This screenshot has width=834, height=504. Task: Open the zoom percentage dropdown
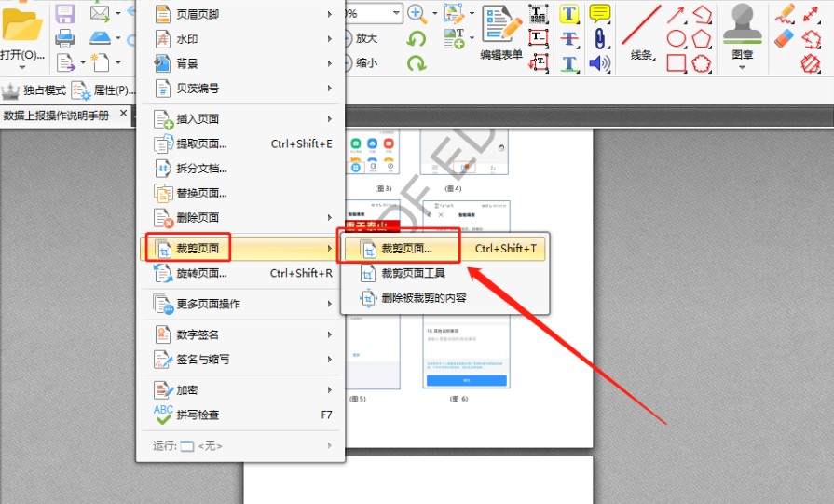coord(397,13)
